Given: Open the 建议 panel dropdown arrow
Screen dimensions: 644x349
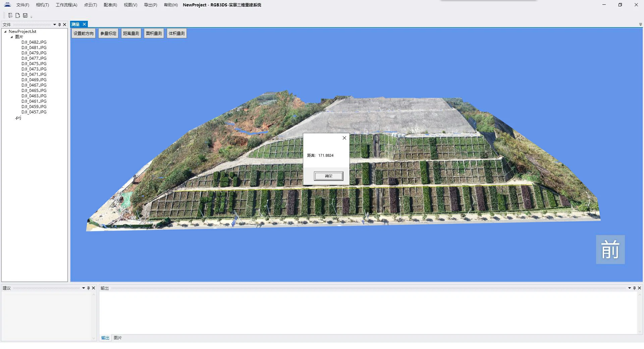Looking at the screenshot, I should [84, 288].
